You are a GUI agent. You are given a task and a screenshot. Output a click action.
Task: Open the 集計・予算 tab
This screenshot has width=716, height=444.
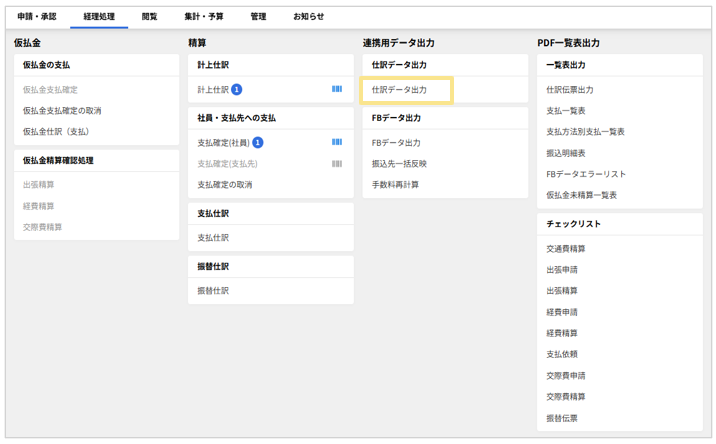coord(204,16)
